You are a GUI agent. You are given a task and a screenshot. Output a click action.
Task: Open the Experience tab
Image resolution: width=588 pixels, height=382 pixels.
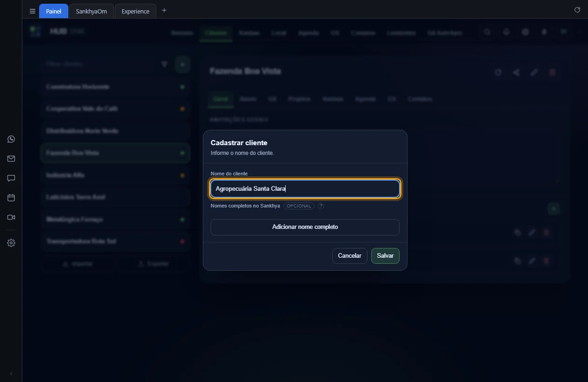135,11
